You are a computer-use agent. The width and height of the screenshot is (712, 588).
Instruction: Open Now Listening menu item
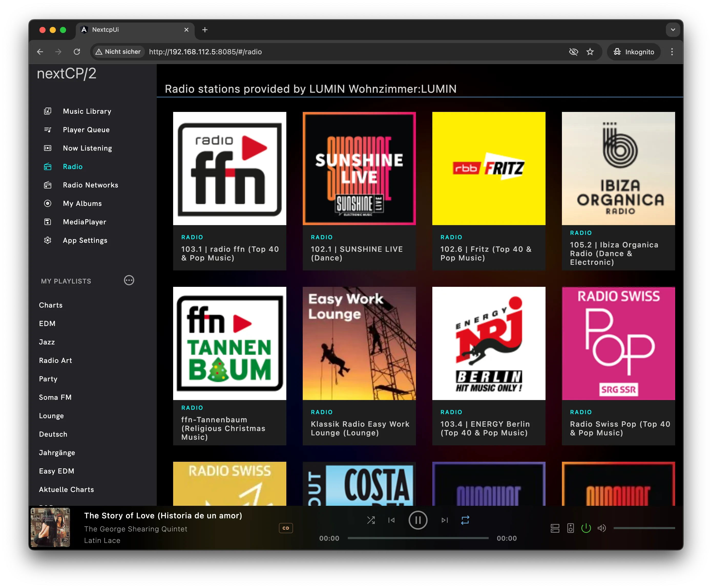tap(87, 148)
